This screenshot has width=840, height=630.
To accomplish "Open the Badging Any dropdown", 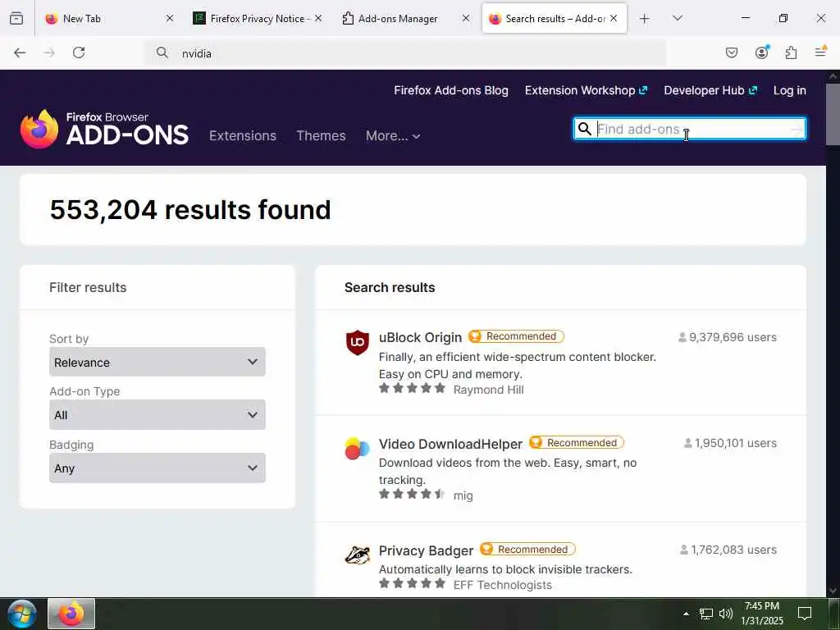I will (x=157, y=468).
